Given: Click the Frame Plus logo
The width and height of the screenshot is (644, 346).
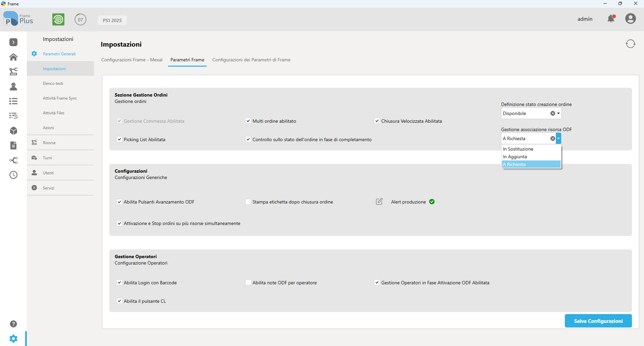Looking at the screenshot, I should click(x=18, y=19).
